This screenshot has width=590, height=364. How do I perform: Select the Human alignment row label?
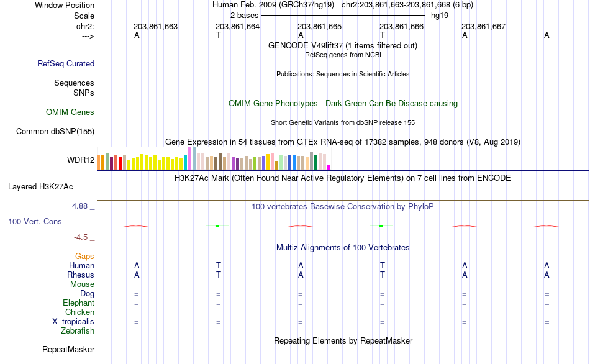tap(81, 266)
